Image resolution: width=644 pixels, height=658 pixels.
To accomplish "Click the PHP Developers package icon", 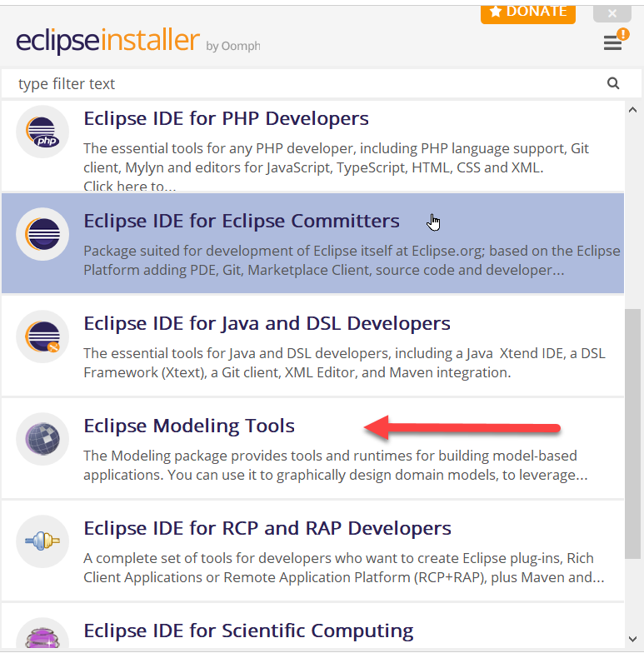I will click(42, 132).
